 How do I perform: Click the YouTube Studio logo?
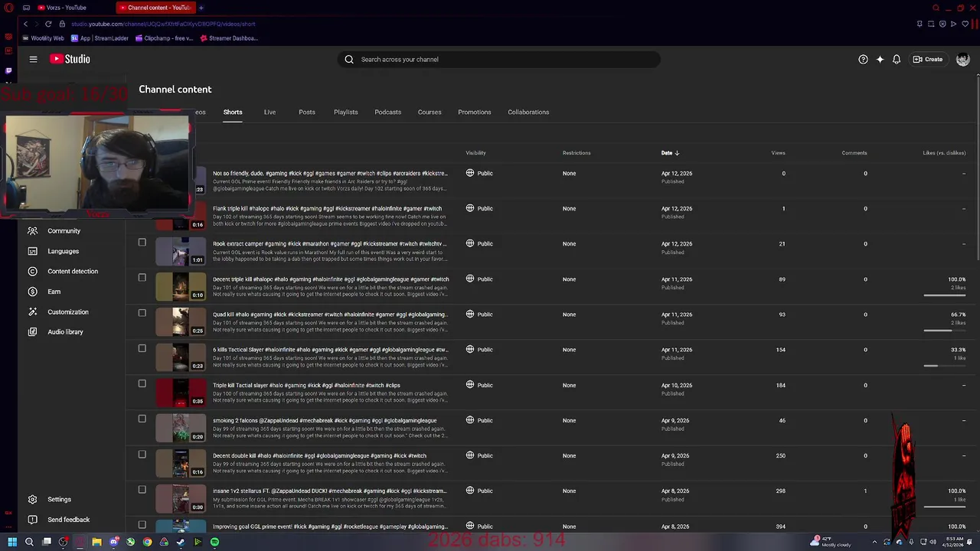tap(70, 59)
